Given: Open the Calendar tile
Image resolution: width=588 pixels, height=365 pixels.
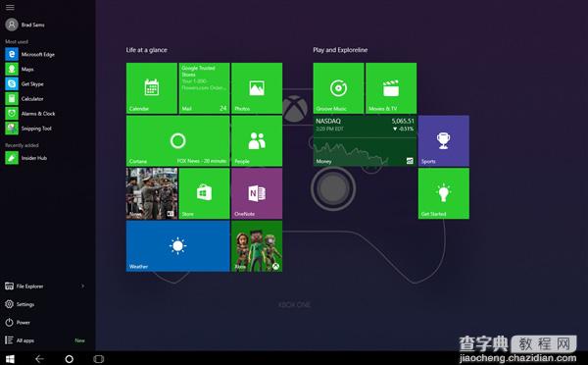Looking at the screenshot, I should pos(152,88).
